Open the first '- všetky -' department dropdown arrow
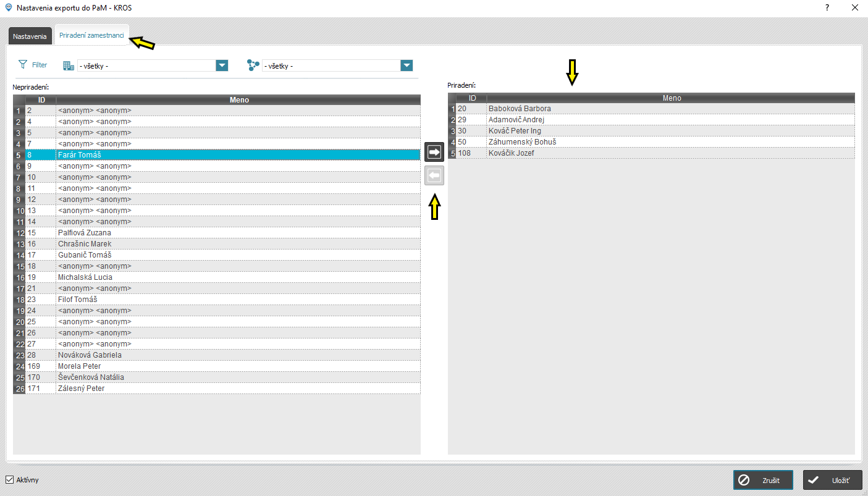The height and width of the screenshot is (496, 868). [x=222, y=65]
